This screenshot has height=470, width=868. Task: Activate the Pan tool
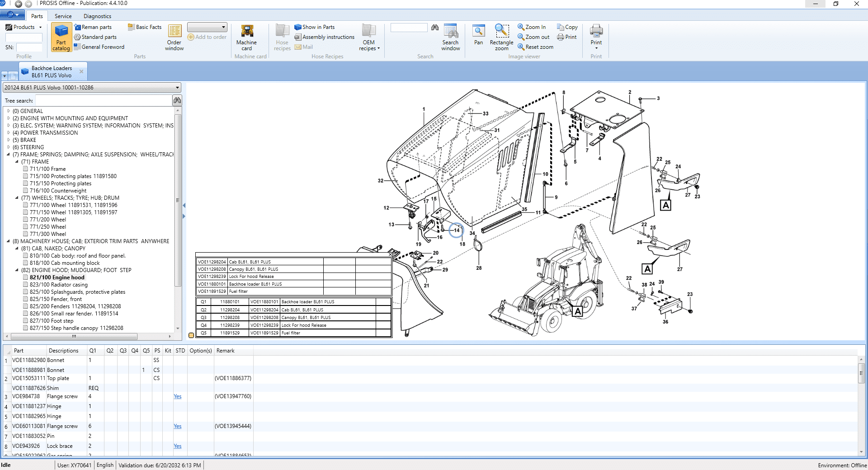point(478,35)
